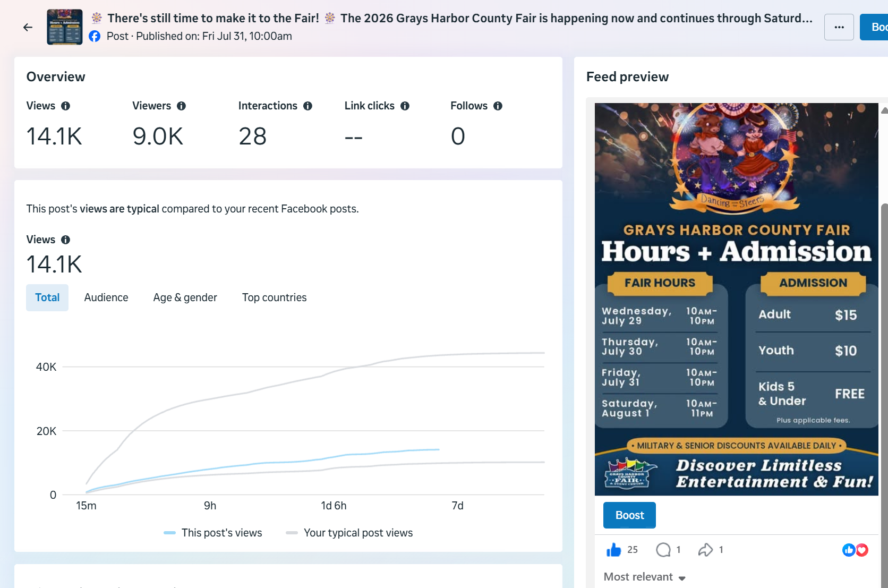This screenshot has height=588, width=888.
Task: Click the typical post views legend swatch
Action: click(292, 533)
